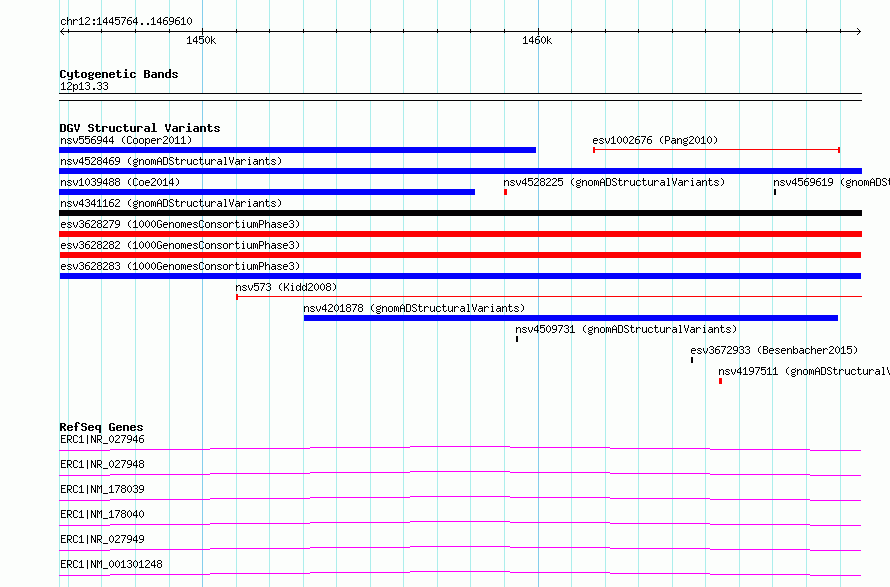The width and height of the screenshot is (890, 587).
Task: Open esv3672933 (Besenbacher2015) variant label
Action: point(774,350)
